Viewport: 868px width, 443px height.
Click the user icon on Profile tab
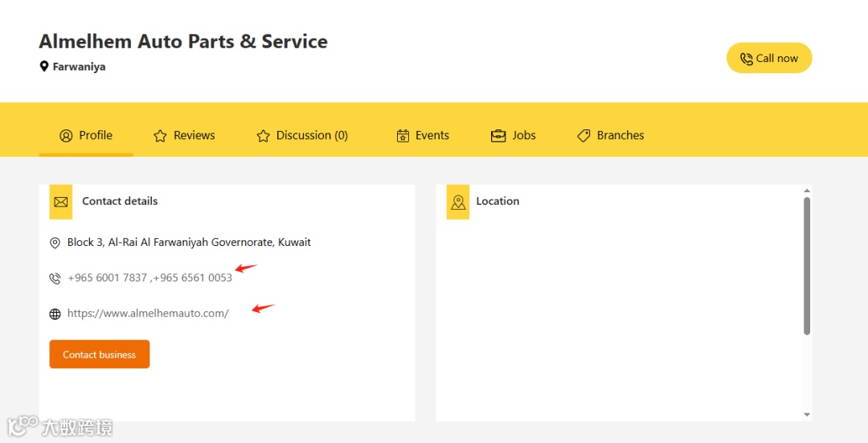(x=66, y=136)
